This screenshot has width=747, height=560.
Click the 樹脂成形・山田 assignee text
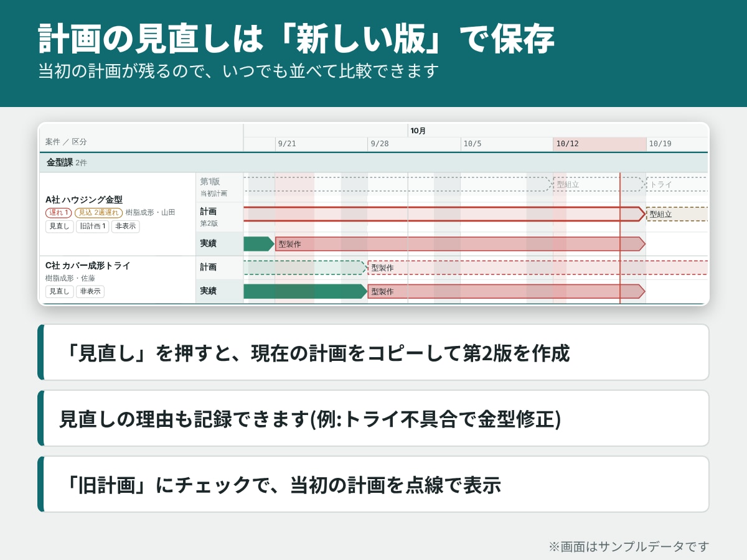point(150,213)
